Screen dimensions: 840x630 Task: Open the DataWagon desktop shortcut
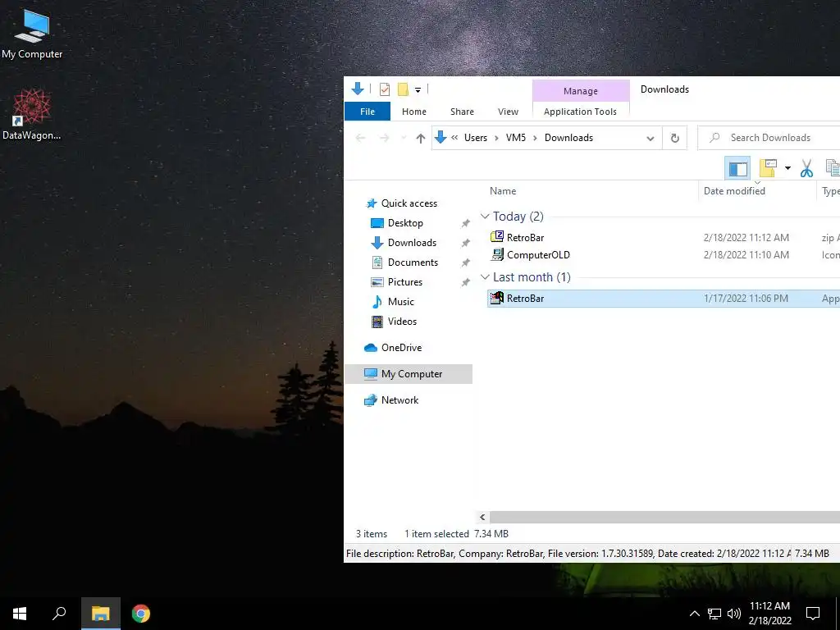(x=32, y=115)
